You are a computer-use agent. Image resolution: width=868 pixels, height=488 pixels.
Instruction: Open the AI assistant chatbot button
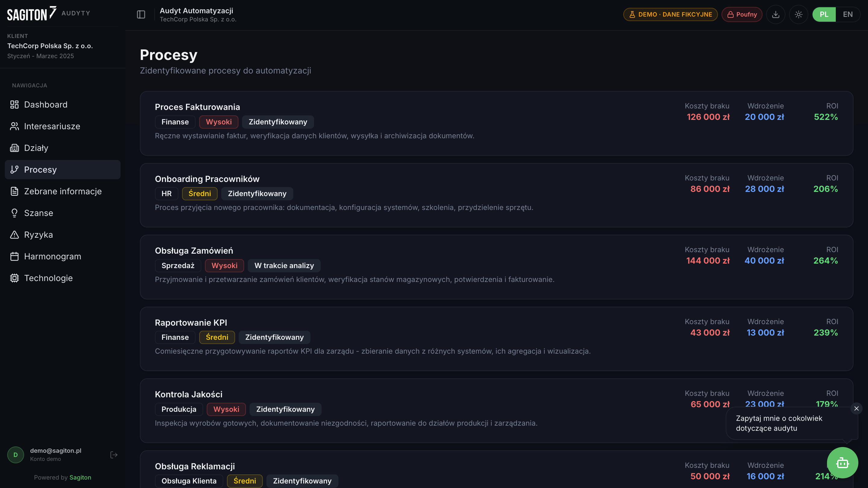point(842,463)
